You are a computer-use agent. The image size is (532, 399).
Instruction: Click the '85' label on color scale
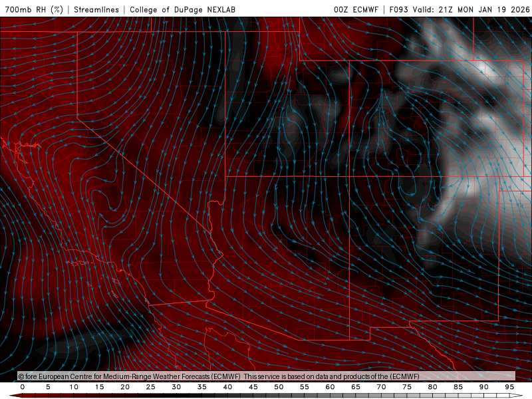point(458,387)
